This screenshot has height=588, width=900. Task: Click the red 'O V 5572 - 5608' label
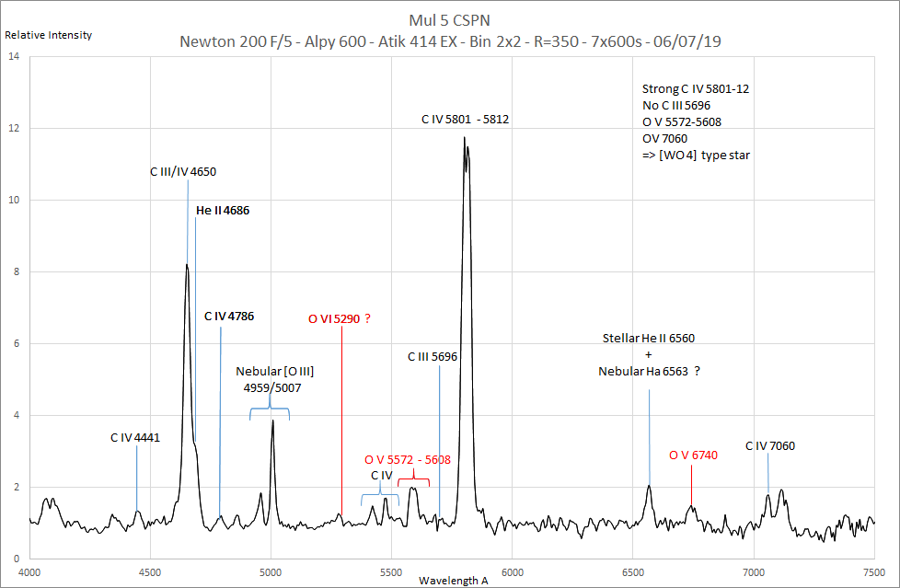pos(408,459)
